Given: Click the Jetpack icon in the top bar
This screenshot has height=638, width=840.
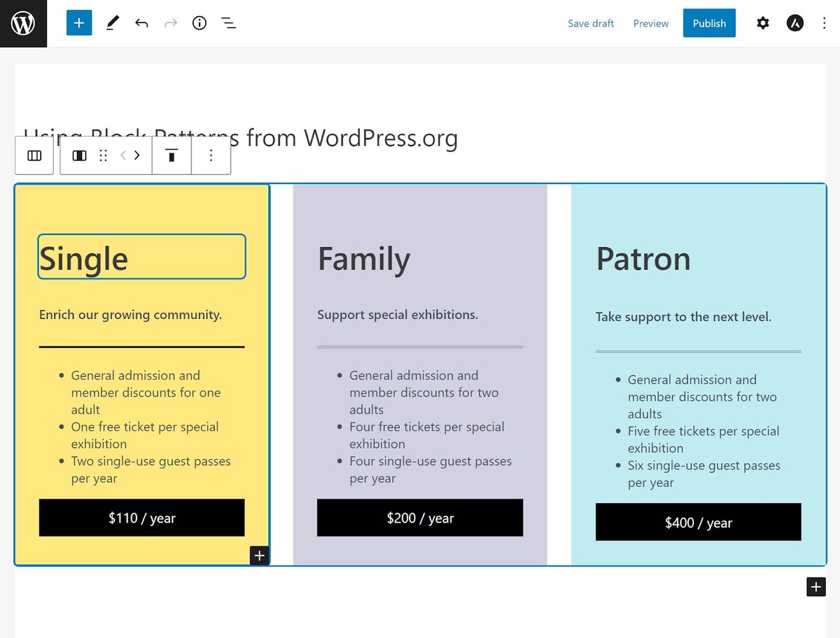Looking at the screenshot, I should click(795, 23).
